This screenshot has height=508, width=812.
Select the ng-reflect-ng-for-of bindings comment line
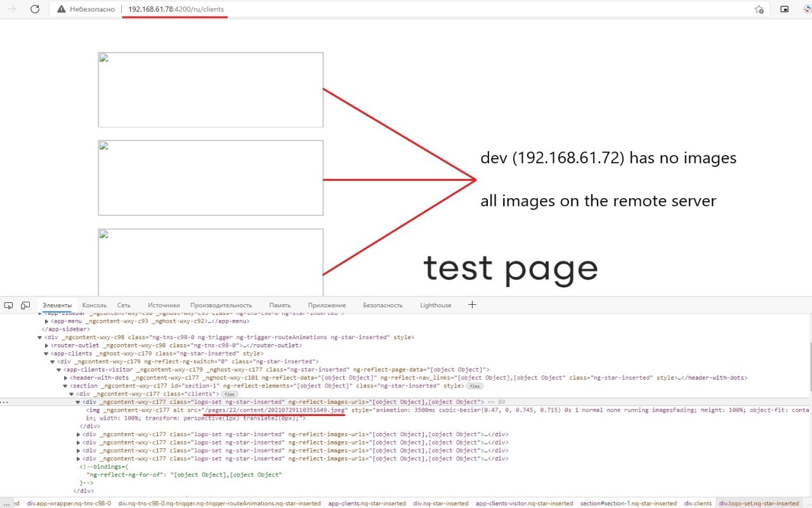tap(185, 474)
